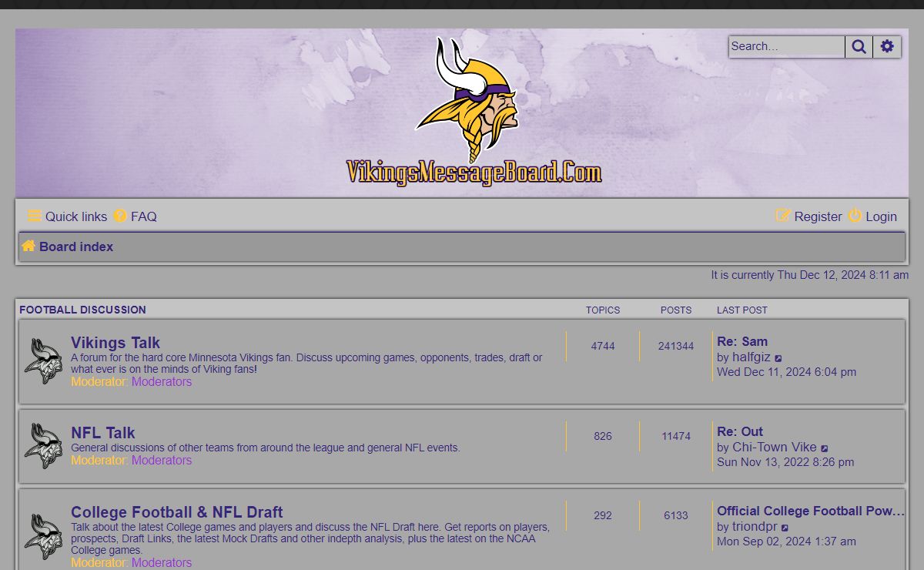The width and height of the screenshot is (924, 570).
Task: Click NFL Talk posts count 11474
Action: (676, 437)
